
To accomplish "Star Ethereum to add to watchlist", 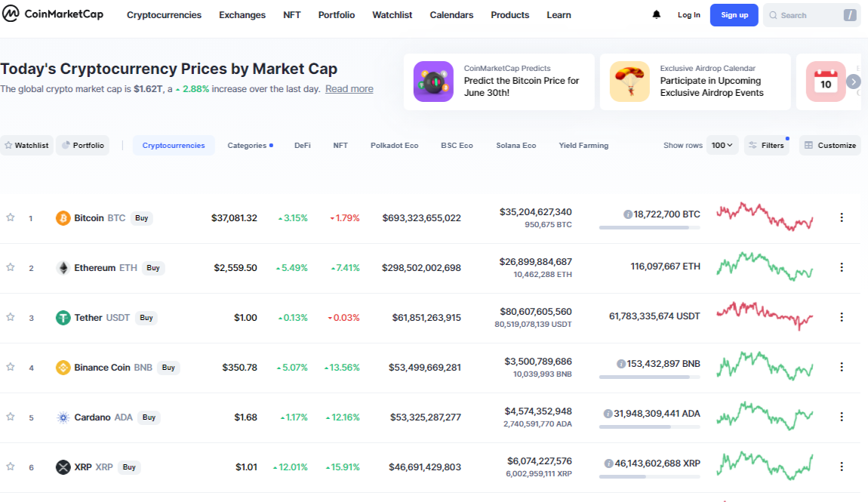I will [10, 267].
